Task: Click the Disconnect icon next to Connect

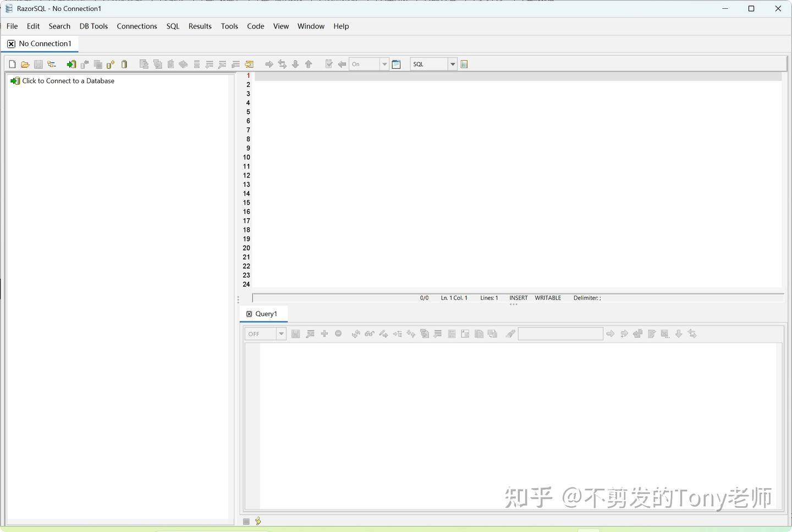Action: coord(85,64)
